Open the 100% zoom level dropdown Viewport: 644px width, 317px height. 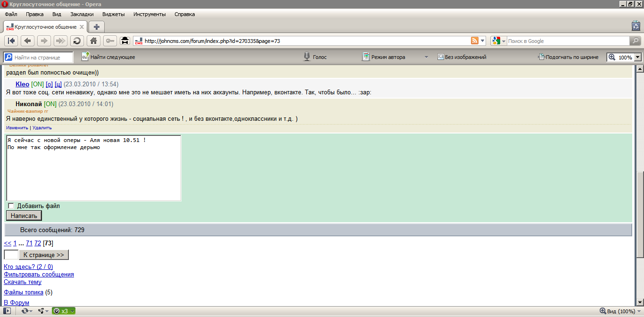(638, 57)
